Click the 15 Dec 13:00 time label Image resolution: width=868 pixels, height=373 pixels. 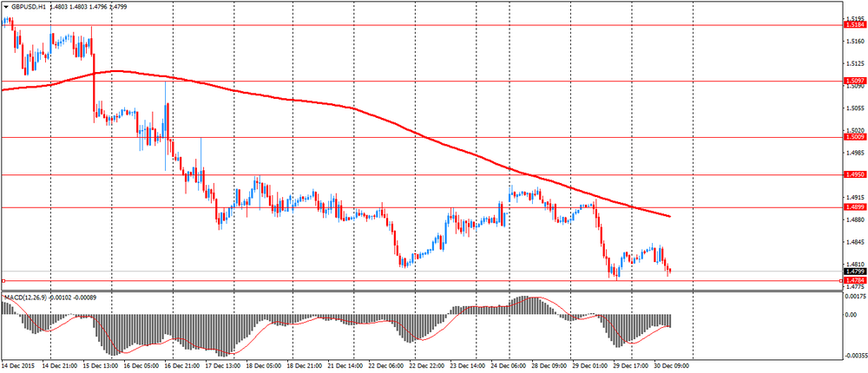pyautogui.click(x=100, y=366)
